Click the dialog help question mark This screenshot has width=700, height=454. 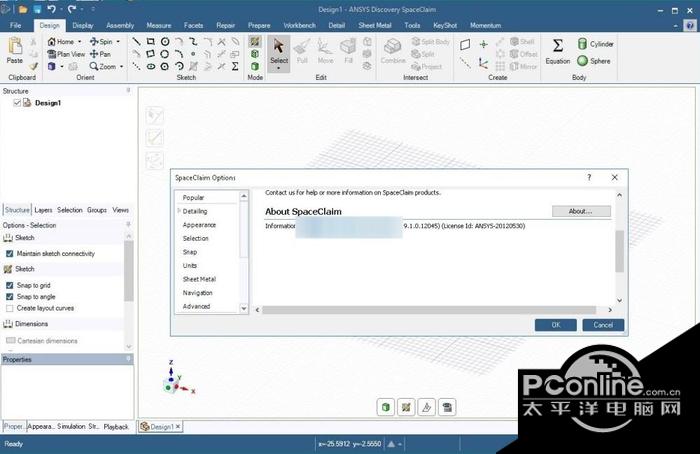point(589,177)
